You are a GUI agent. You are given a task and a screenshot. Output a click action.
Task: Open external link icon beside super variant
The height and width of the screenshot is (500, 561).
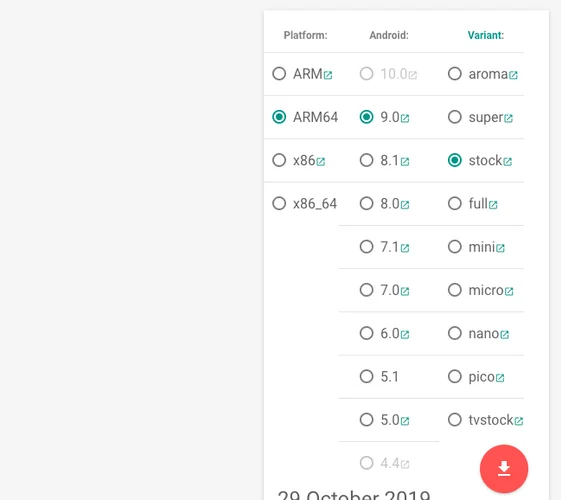[508, 118]
